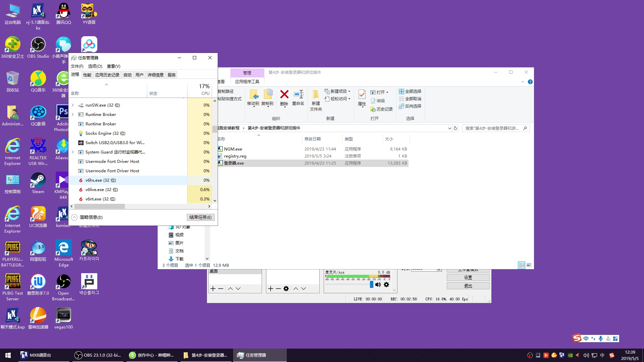Click Windows Start button
644x362 pixels.
(x=8, y=355)
